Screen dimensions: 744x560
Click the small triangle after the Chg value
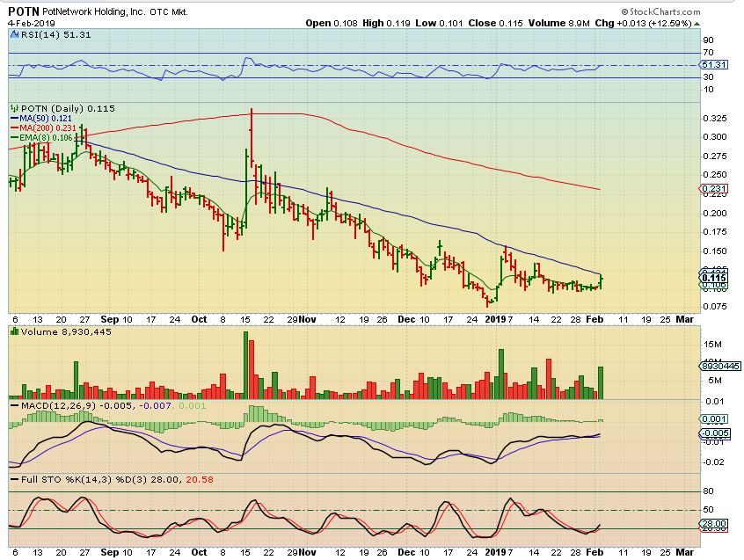click(x=697, y=24)
